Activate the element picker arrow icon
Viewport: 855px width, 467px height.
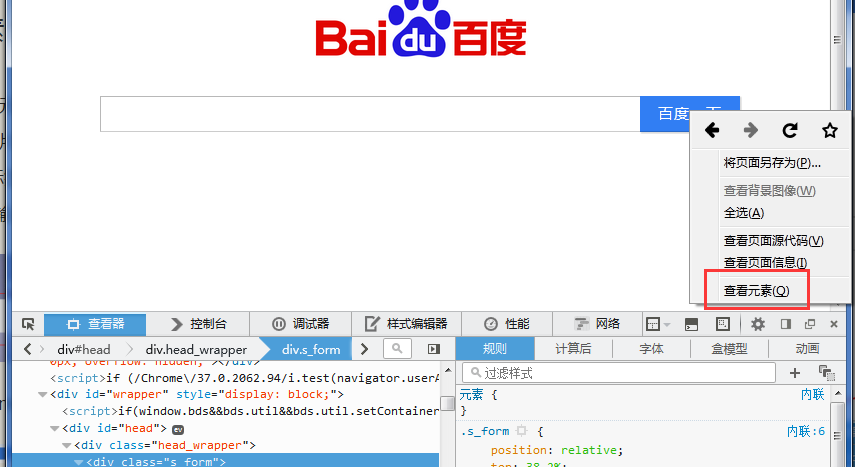pos(28,324)
